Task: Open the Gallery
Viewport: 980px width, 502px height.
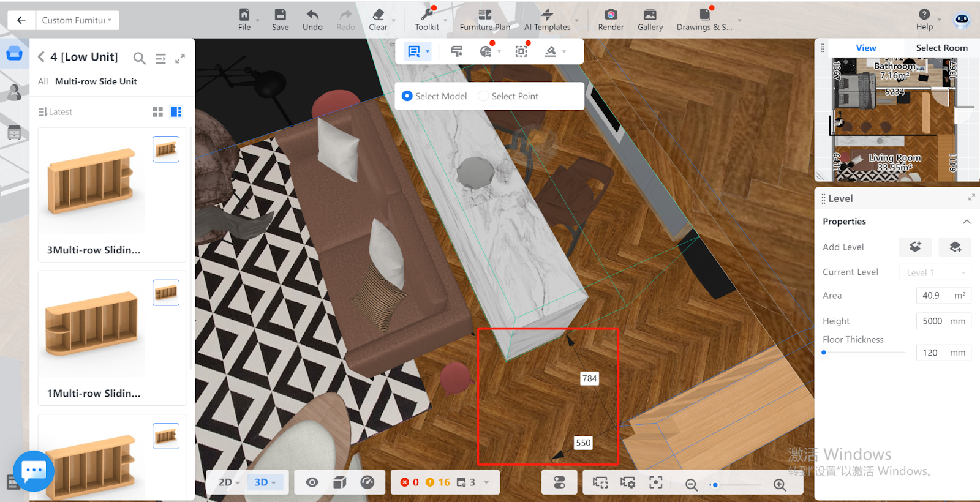Action: click(x=650, y=19)
